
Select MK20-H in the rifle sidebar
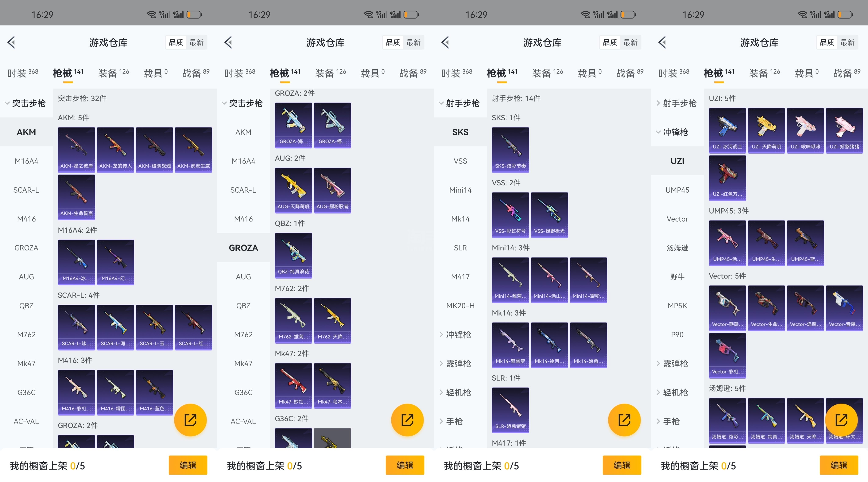pyautogui.click(x=460, y=306)
